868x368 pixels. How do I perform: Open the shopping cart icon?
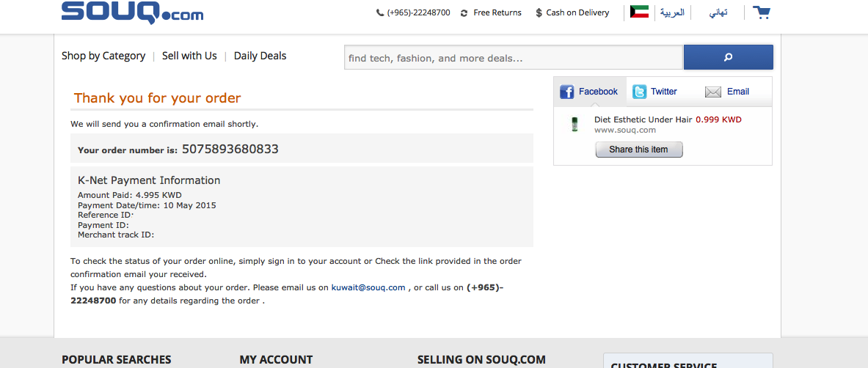coord(762,12)
